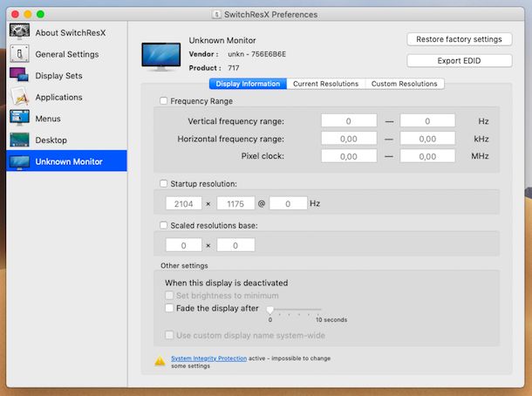Select the Display Information tab
This screenshot has width=532, height=396.
tap(248, 84)
